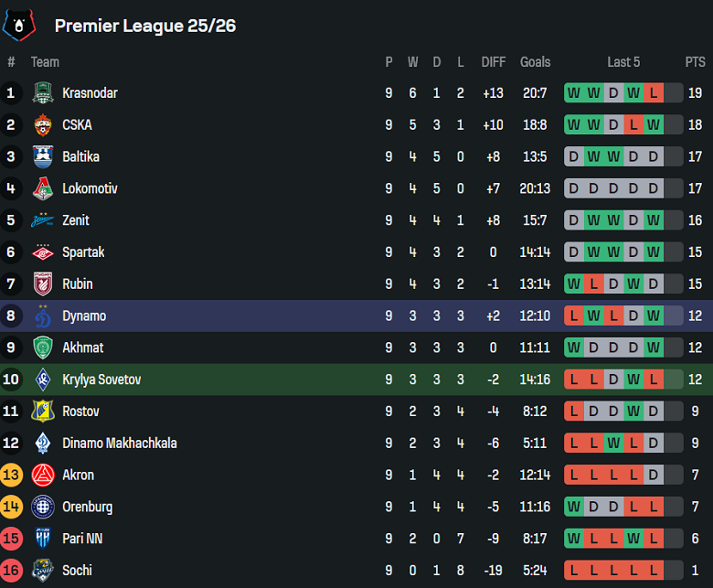713x588 pixels.
Task: Click the Baltika team badge
Action: tap(43, 156)
